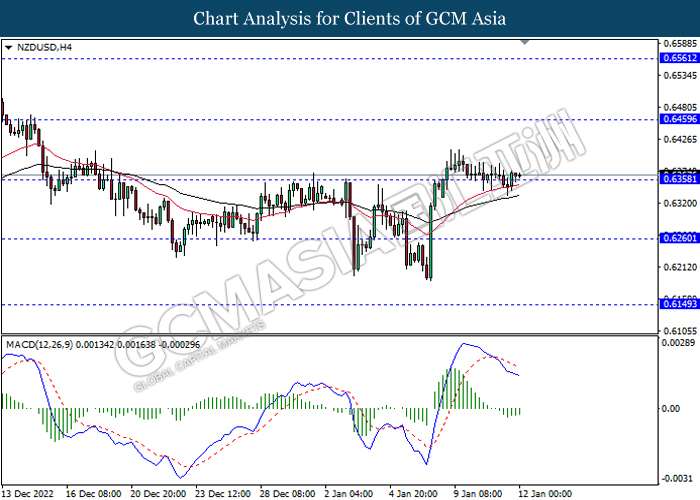Click the 23 Dec 12:00 time label
This screenshot has width=700, height=500.
(x=223, y=494)
